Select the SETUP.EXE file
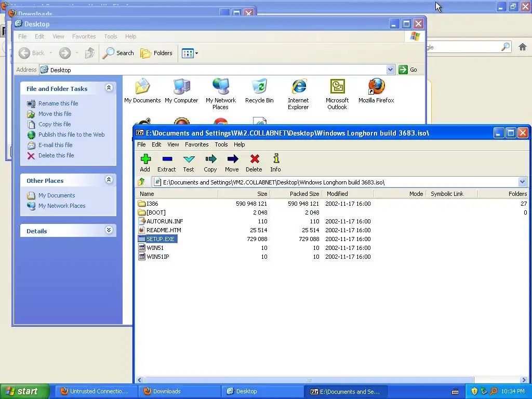This screenshot has width=532, height=399. click(157, 239)
